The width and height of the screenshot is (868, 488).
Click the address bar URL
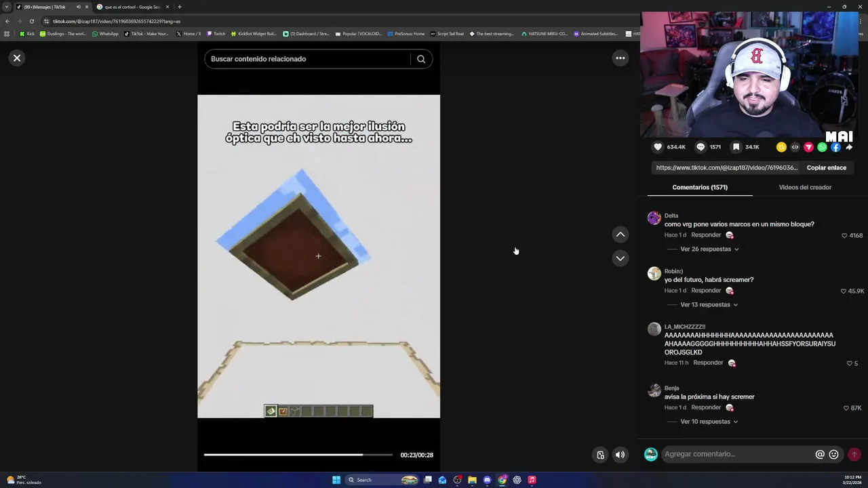(117, 21)
